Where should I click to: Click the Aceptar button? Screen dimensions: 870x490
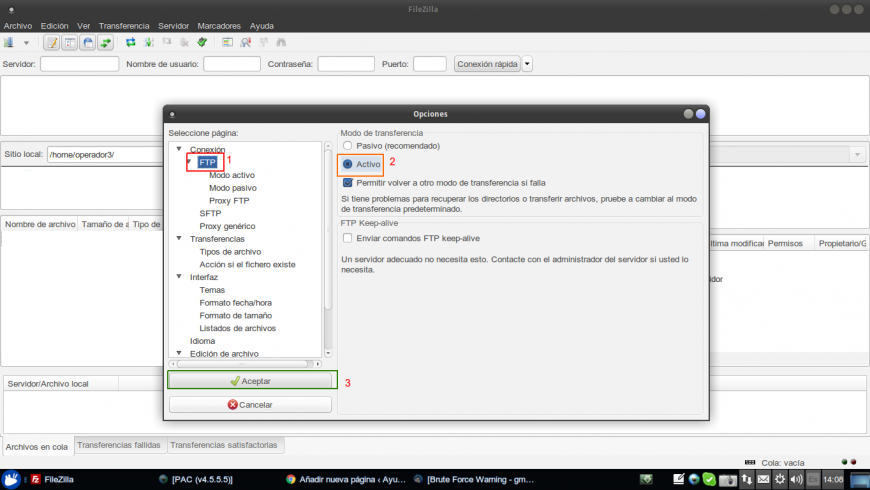pyautogui.click(x=250, y=381)
